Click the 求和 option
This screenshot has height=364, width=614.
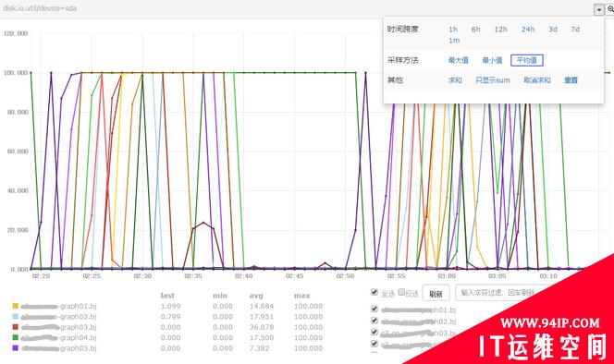coord(455,80)
